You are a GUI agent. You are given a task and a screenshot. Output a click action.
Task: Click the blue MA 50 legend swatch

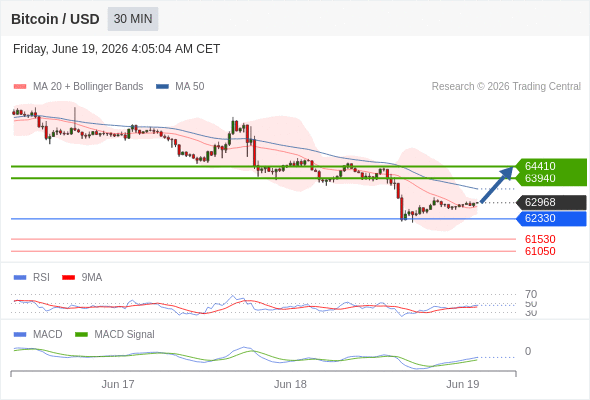pos(162,87)
